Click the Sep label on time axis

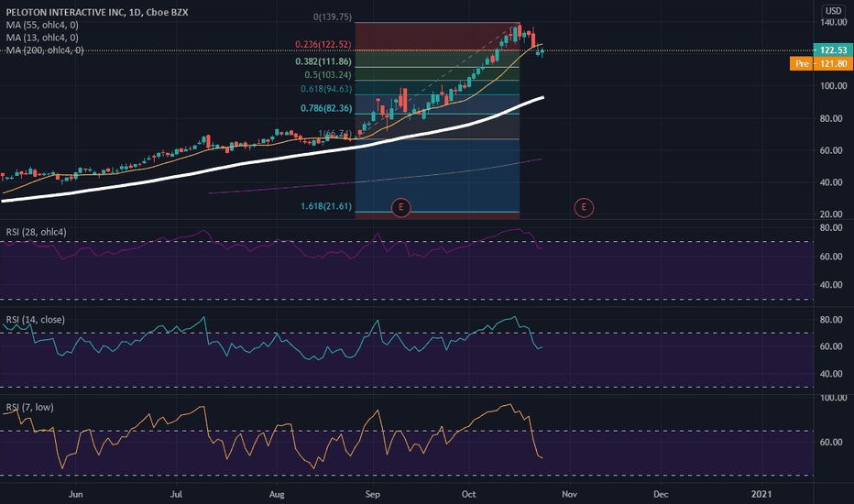click(373, 494)
